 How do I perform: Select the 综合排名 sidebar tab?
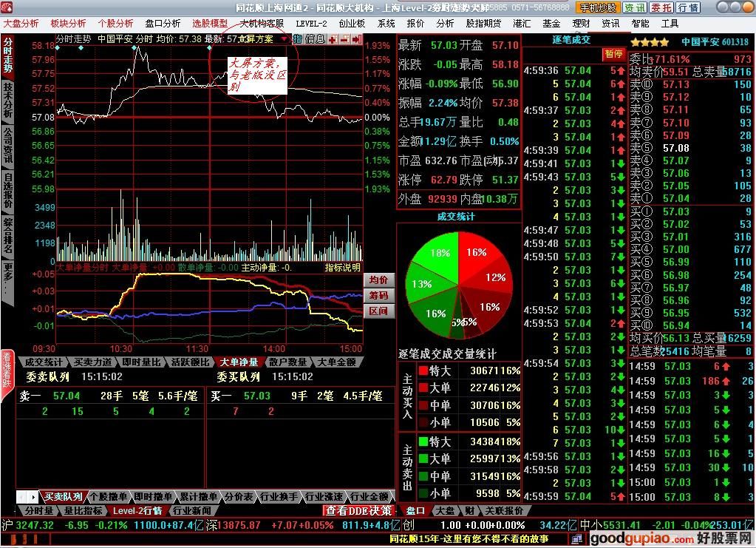coord(7,235)
